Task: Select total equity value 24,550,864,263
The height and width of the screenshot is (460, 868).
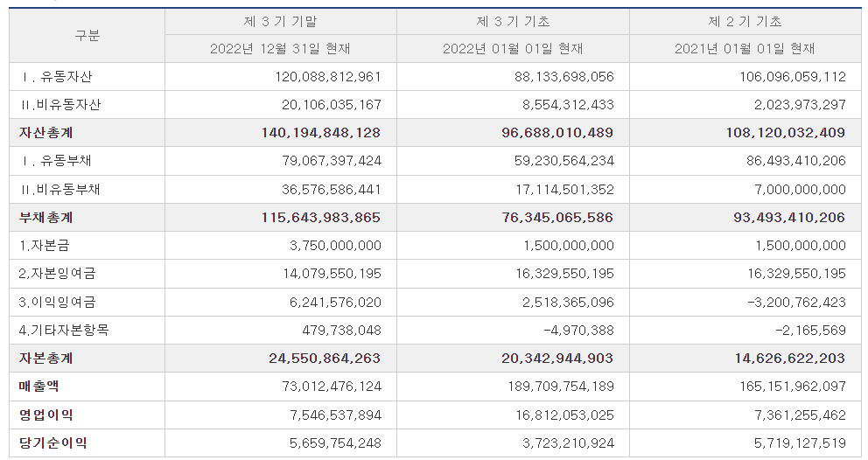Action: click(x=325, y=359)
